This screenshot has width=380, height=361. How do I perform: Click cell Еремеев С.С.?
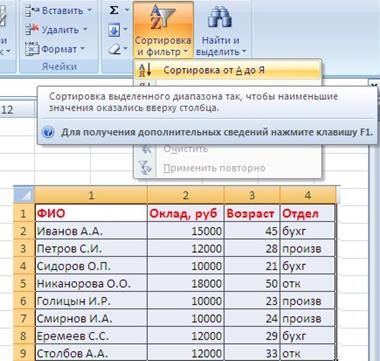91,336
